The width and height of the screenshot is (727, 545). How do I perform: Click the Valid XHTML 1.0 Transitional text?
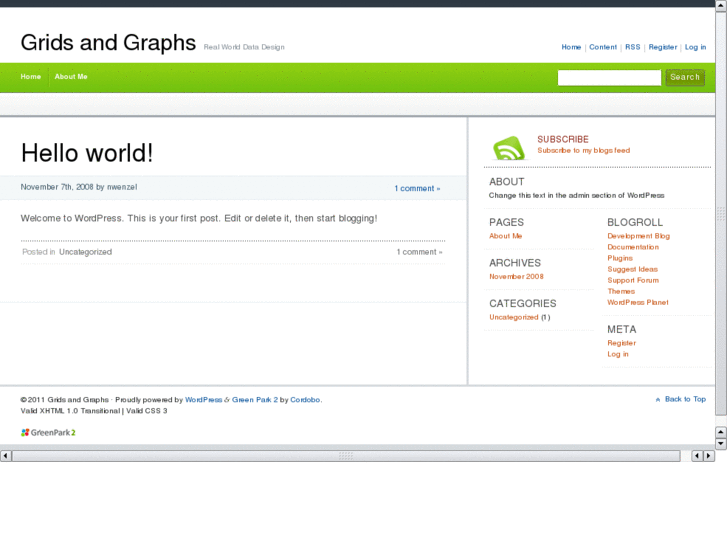[x=70, y=411]
